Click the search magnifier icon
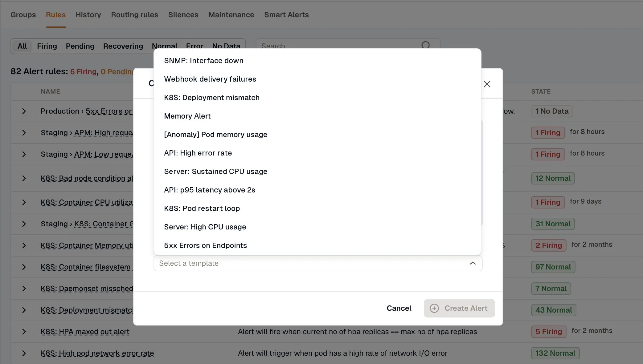This screenshot has width=643, height=364. click(x=425, y=45)
